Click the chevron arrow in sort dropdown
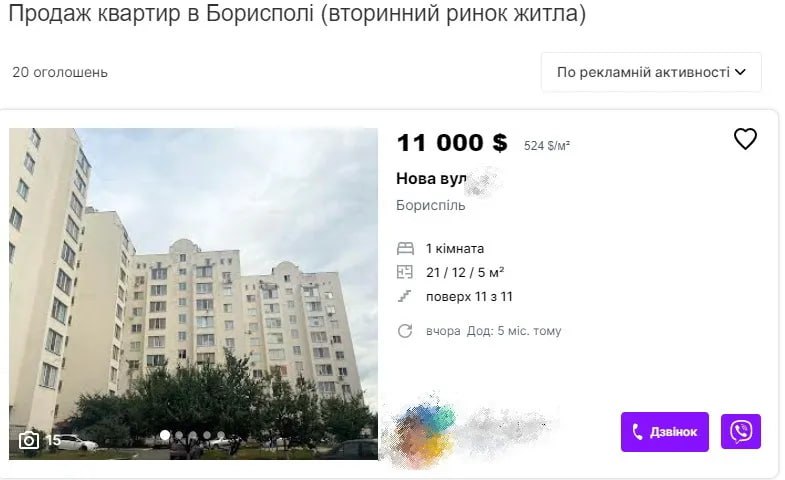785x480 pixels. coord(740,72)
